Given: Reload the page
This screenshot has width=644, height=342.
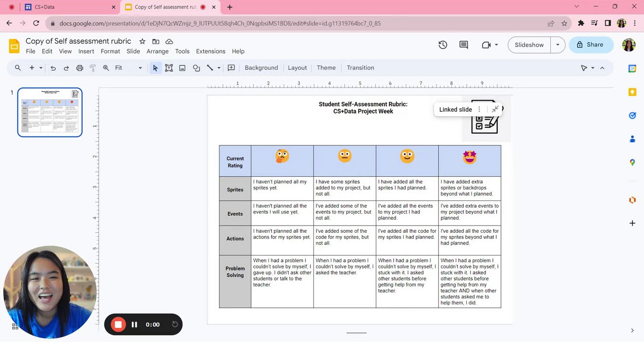Looking at the screenshot, I should 36,23.
